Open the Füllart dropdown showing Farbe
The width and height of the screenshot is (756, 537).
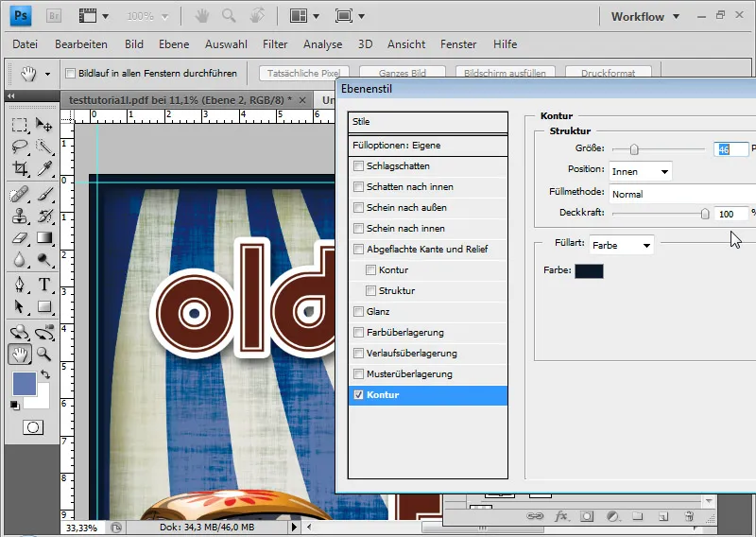(621, 245)
